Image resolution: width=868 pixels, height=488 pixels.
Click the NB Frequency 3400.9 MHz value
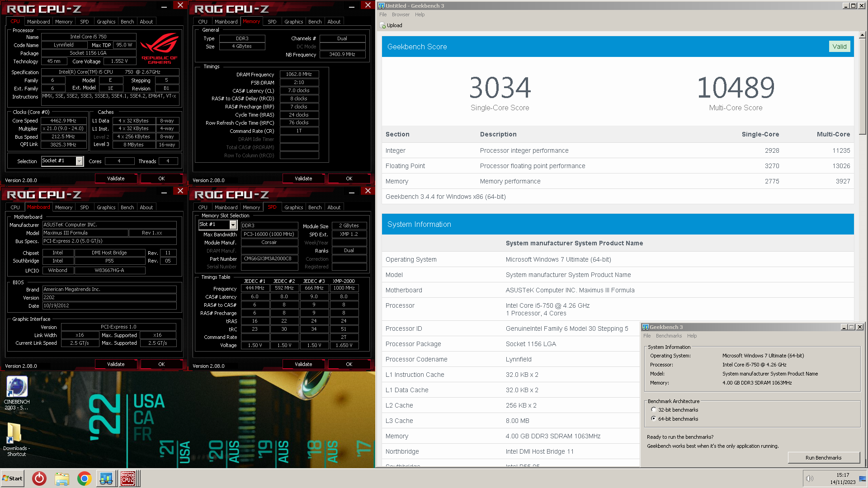pyautogui.click(x=342, y=54)
